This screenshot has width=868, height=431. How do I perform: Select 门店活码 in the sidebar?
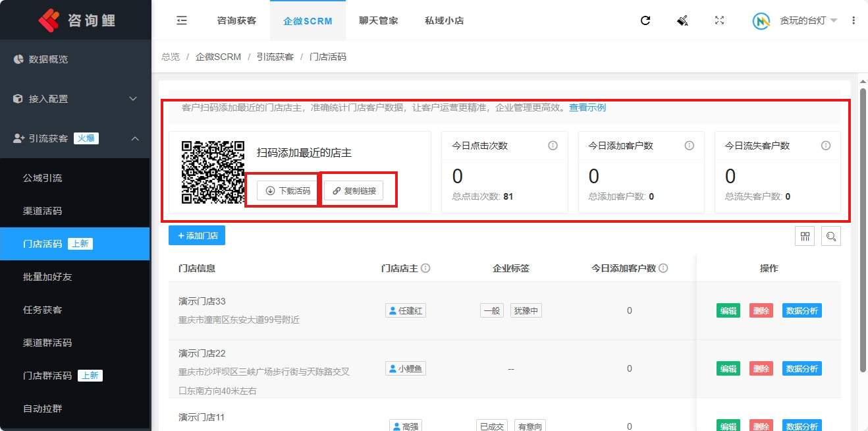tap(75, 244)
